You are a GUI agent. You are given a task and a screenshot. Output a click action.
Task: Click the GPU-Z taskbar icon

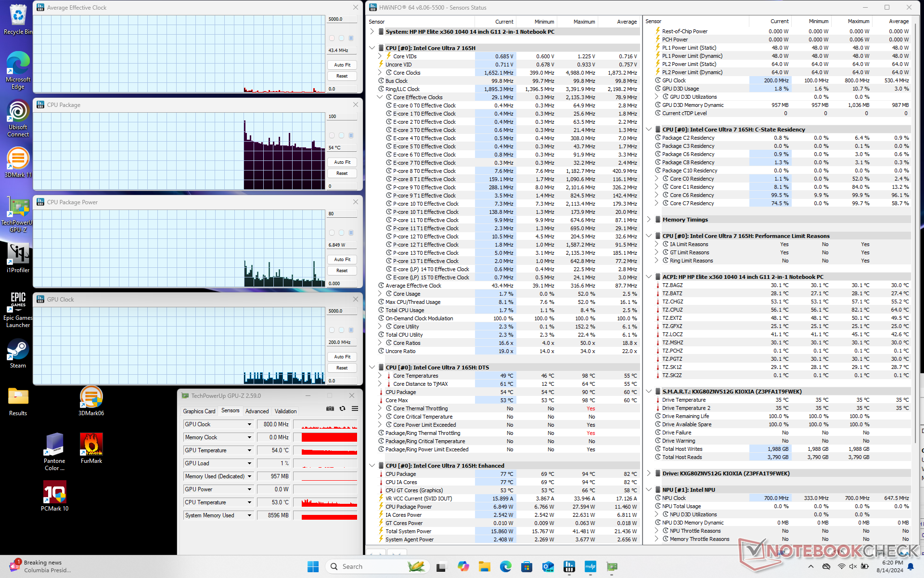(x=611, y=566)
